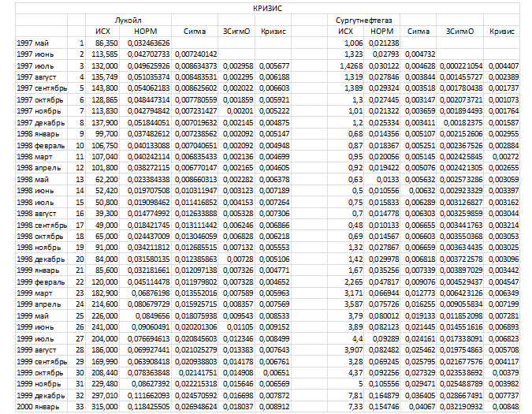Select the cell with value 0,00379
Screen dimensions: 532x414
click(x=501, y=373)
